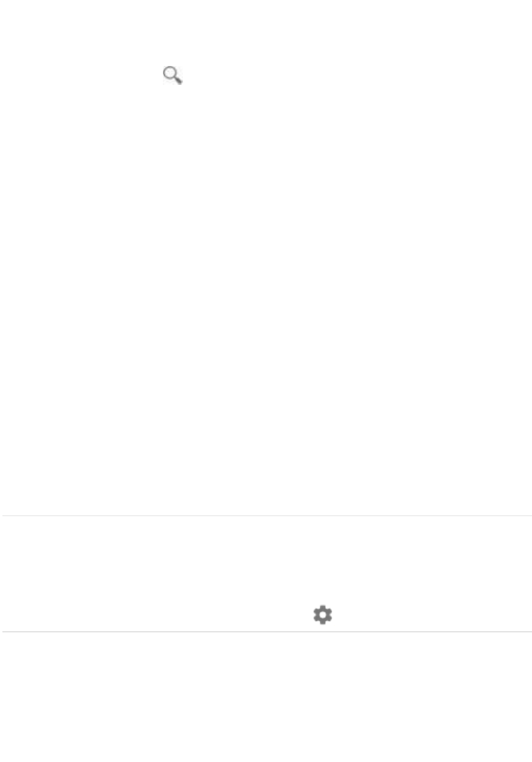Open settings via the gear icon
The image size is (532, 762).
click(322, 615)
